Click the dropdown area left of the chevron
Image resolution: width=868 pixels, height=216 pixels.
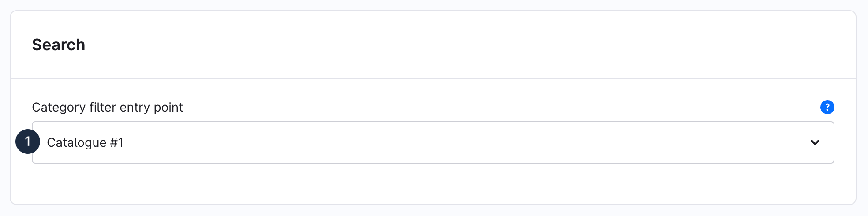[750, 142]
